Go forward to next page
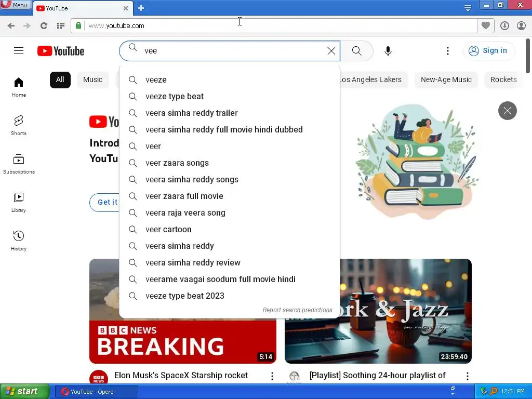 tap(27, 26)
